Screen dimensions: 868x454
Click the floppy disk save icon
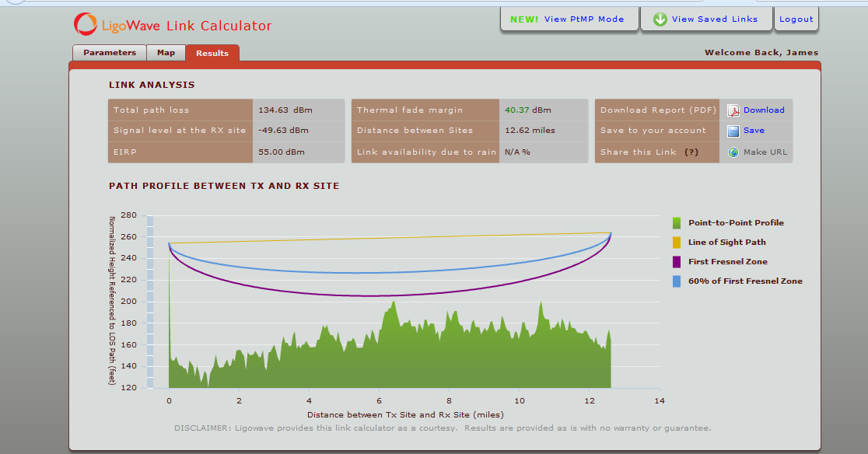pos(733,131)
